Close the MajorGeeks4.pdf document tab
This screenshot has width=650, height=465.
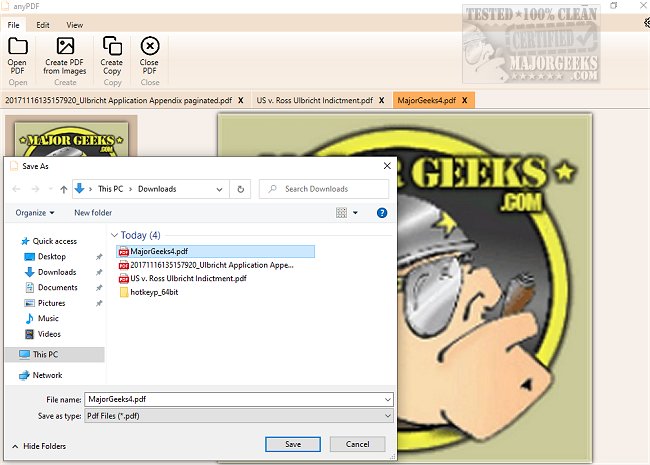coord(465,100)
